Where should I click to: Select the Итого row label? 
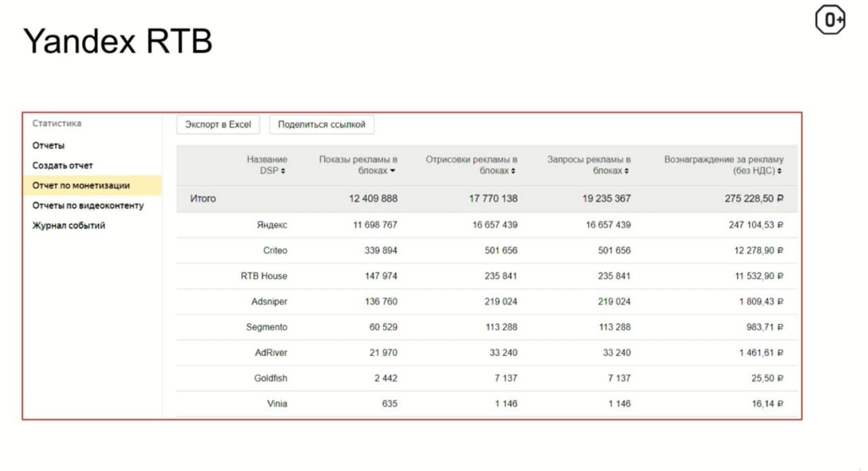[x=203, y=199]
